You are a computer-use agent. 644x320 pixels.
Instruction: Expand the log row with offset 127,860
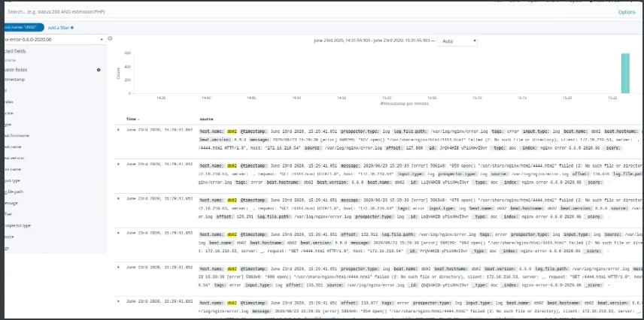118,130
